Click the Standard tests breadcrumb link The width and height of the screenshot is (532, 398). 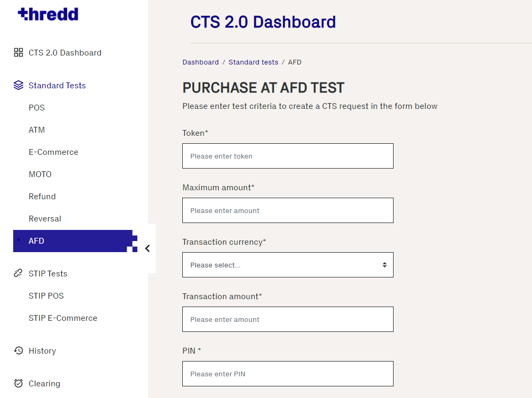(253, 62)
